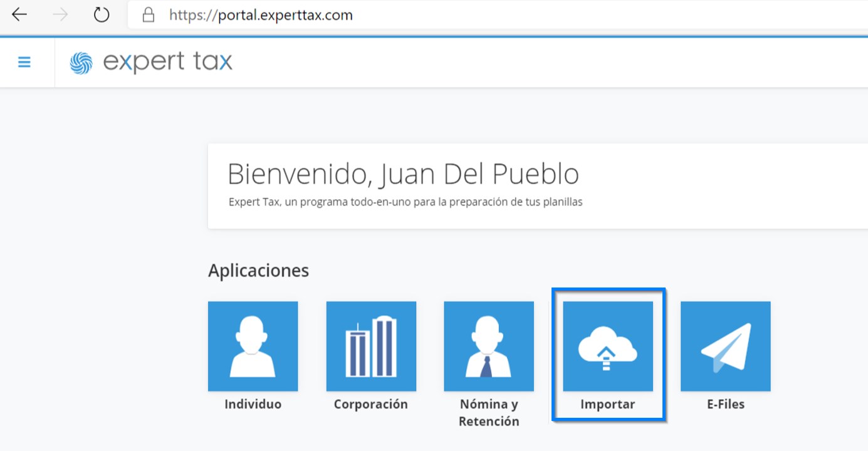
Task: Open the Importar cloud upload tile
Action: pyautogui.click(x=608, y=346)
